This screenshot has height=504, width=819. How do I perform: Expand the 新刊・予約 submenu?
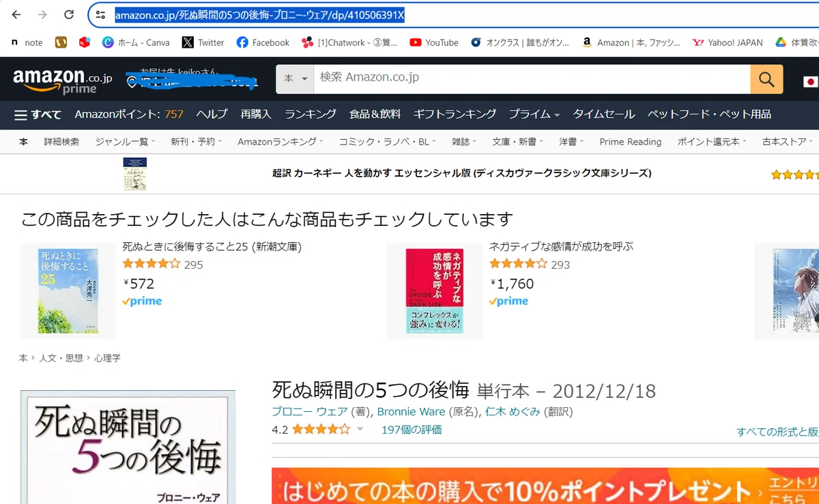(x=197, y=142)
